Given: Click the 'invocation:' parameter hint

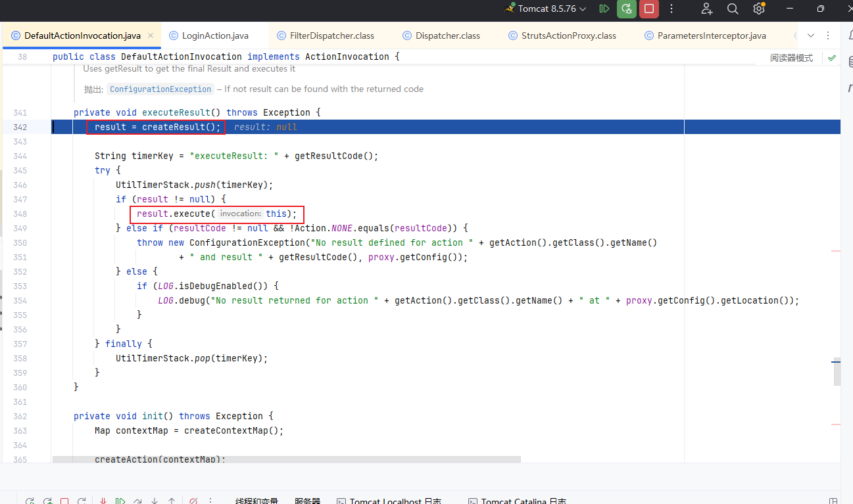Looking at the screenshot, I should tap(241, 214).
